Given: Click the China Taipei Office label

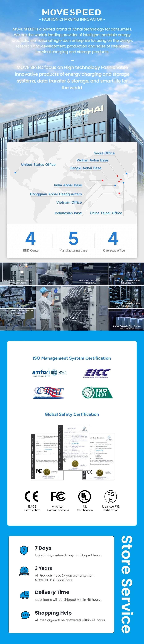Looking at the screenshot, I should 106,213.
